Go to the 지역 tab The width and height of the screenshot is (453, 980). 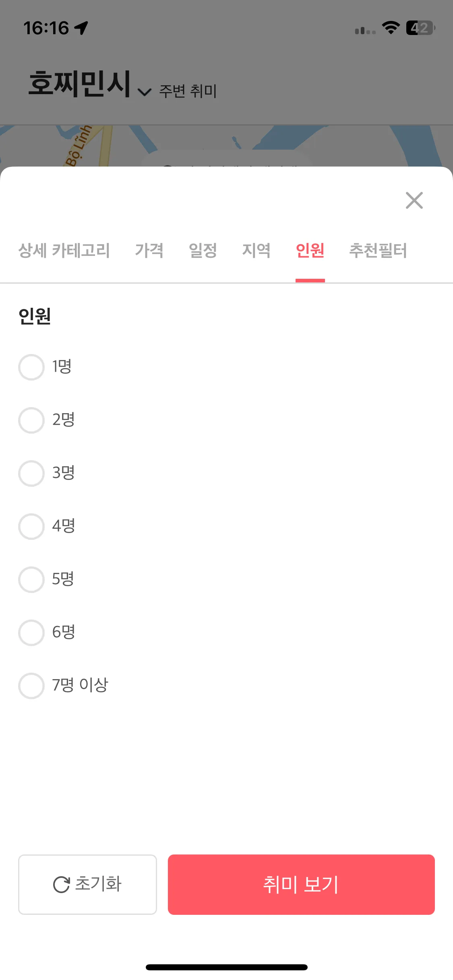(256, 250)
